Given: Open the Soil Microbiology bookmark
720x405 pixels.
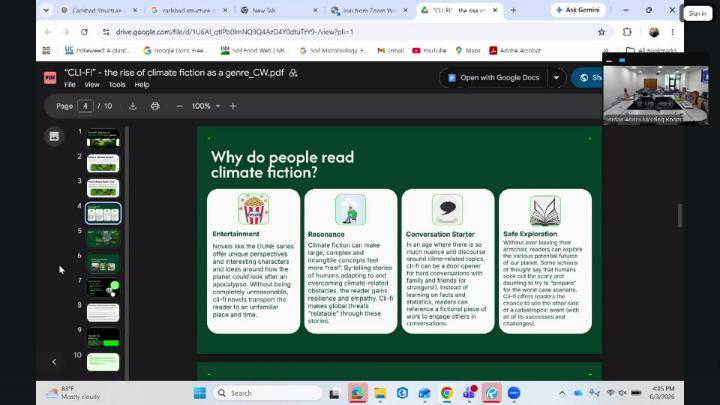Looking at the screenshot, I should point(334,51).
